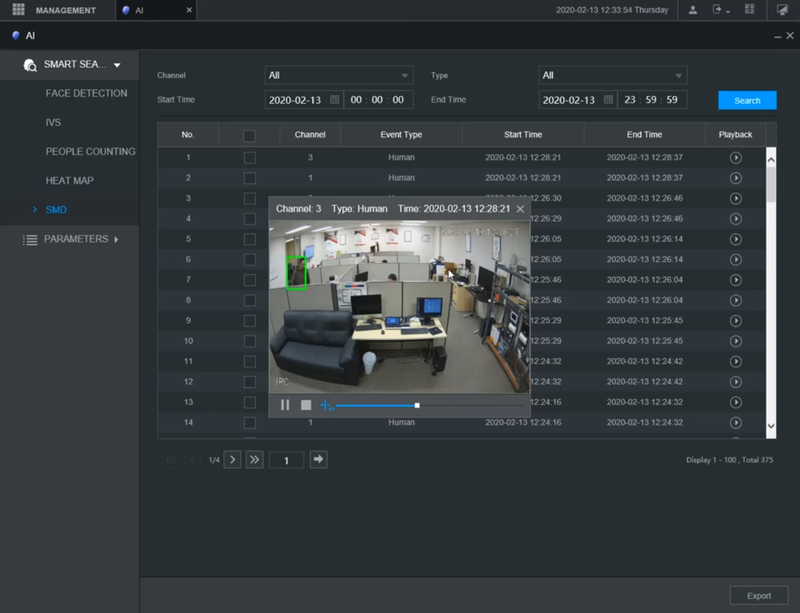Play recording for row 1
This screenshot has width=800, height=613.
(x=736, y=157)
